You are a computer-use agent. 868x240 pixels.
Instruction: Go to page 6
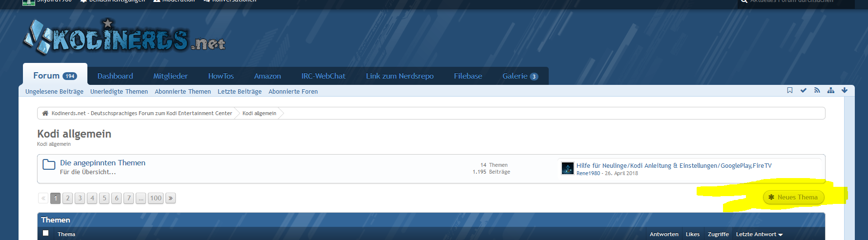(x=117, y=198)
